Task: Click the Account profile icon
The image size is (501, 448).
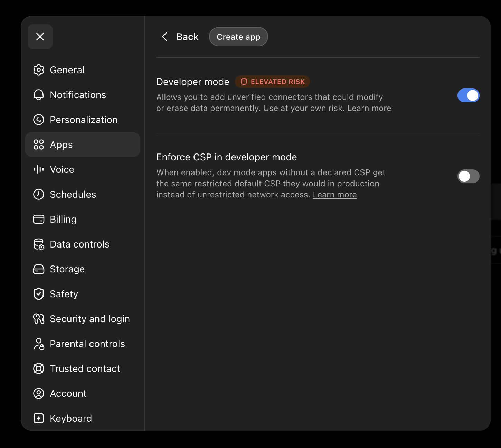Action: click(x=39, y=393)
